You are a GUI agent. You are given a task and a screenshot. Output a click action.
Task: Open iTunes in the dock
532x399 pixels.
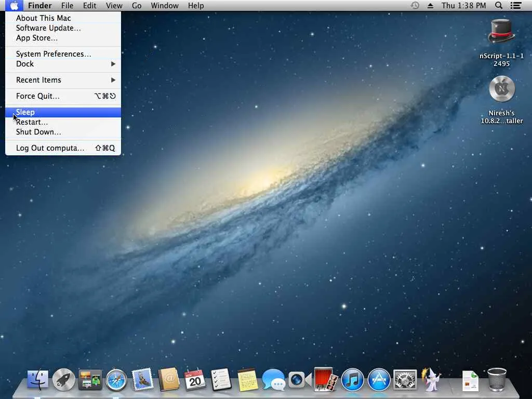(x=353, y=380)
